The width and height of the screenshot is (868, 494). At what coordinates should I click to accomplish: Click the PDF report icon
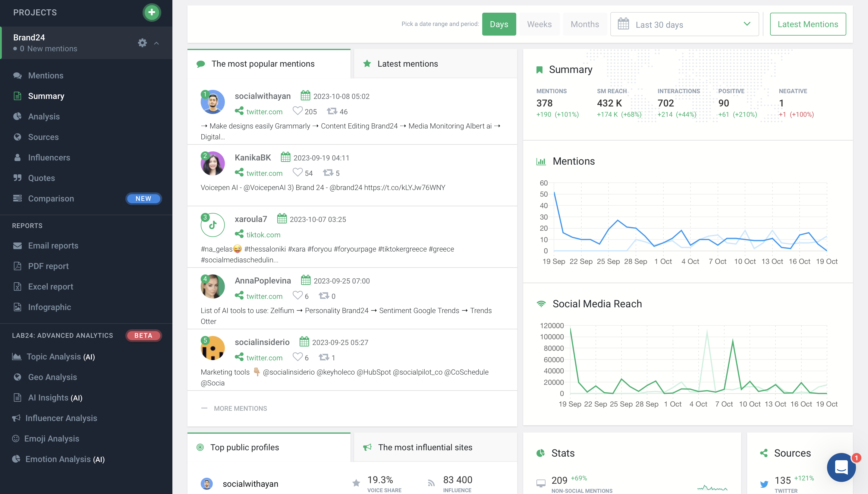point(17,266)
